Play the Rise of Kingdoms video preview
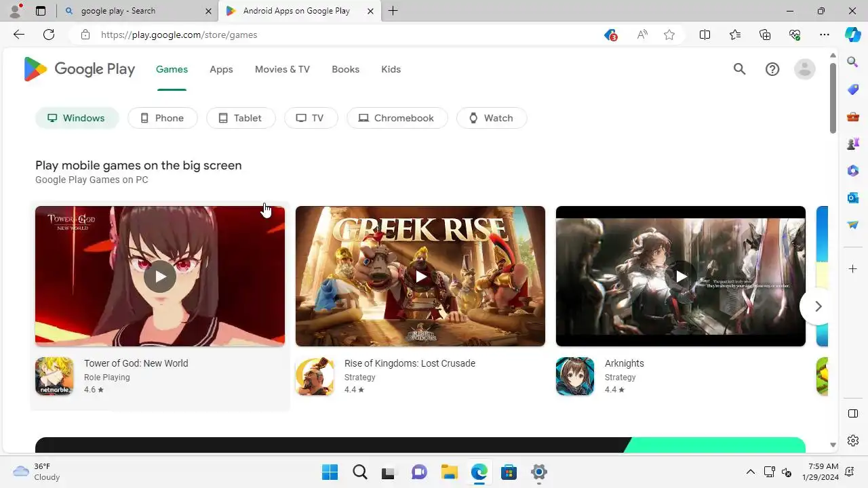868x488 pixels. coord(420,277)
